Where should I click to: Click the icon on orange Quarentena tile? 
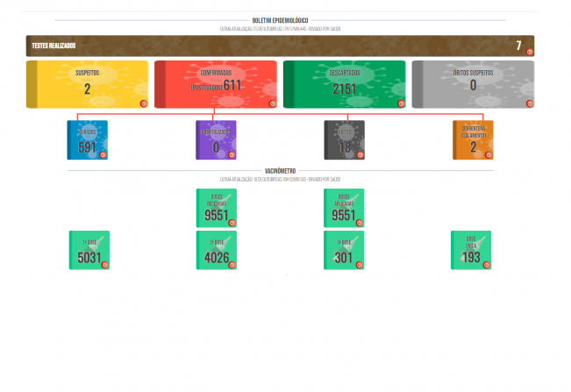click(488, 154)
